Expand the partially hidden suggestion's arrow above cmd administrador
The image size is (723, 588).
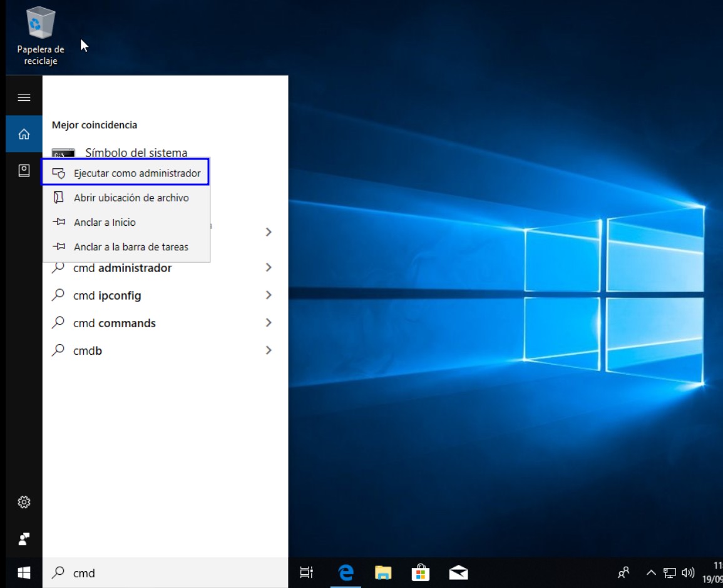click(269, 232)
